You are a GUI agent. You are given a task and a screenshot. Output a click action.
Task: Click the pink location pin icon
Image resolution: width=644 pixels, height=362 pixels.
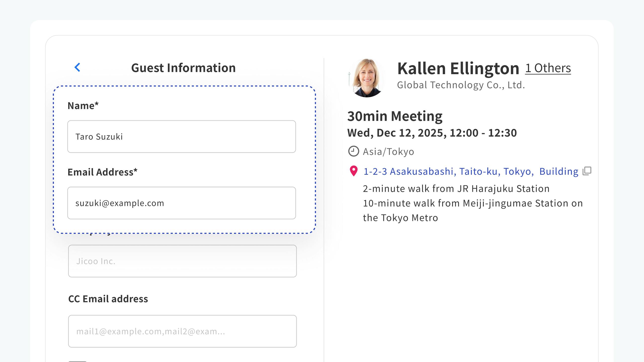tap(354, 171)
